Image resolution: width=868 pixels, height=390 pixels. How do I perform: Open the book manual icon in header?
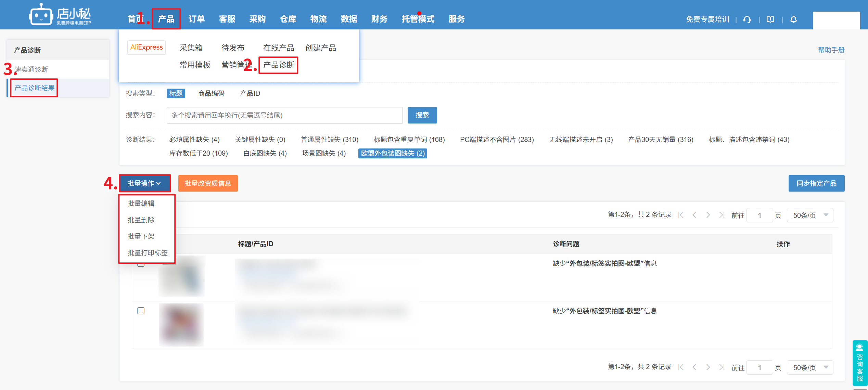[770, 19]
